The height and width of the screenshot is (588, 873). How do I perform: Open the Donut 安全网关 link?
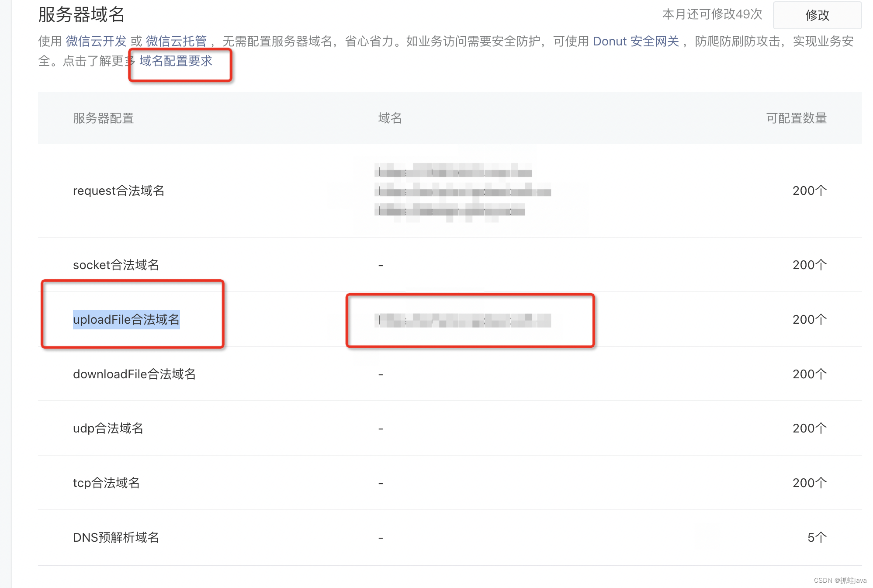[x=636, y=42]
